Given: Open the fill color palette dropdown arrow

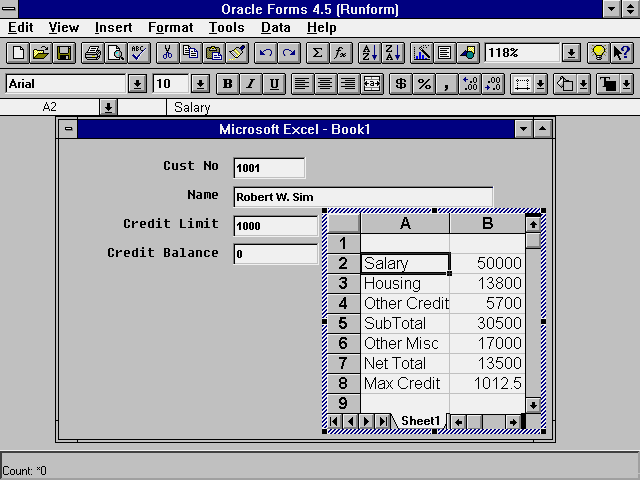Looking at the screenshot, I should (x=584, y=84).
